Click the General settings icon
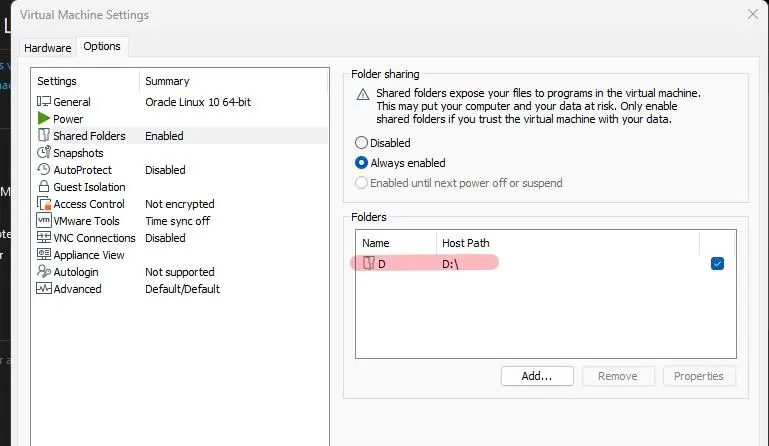Viewport: 769px width, 446px height. [44, 102]
